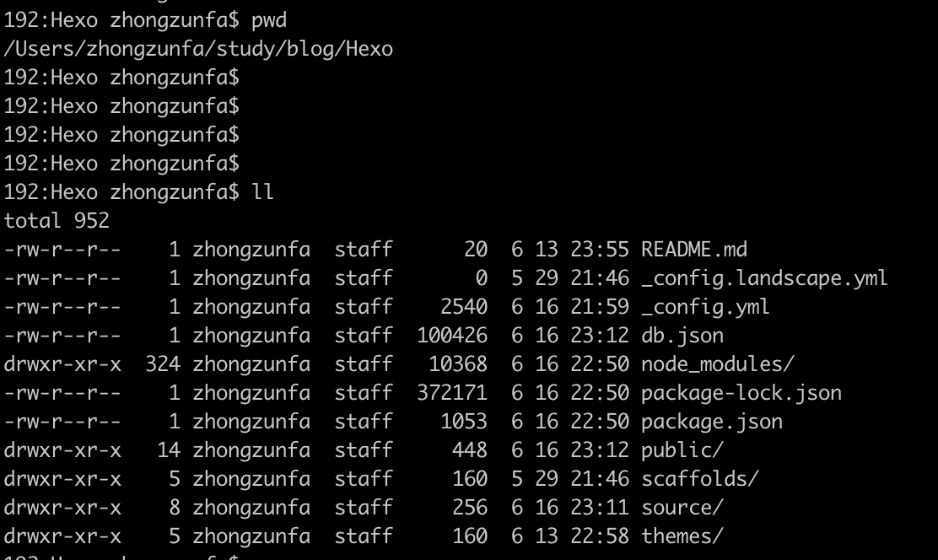This screenshot has height=560, width=938.
Task: Click the scaffolds/ directory name
Action: [699, 479]
